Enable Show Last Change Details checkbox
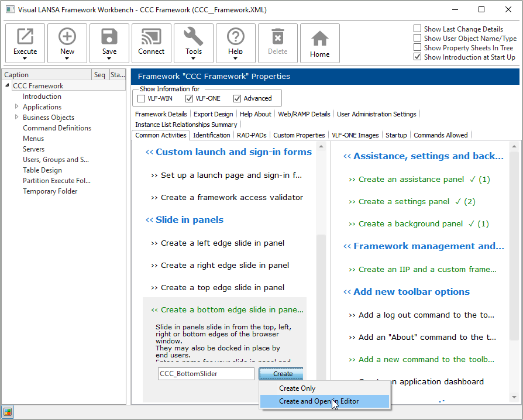The image size is (523, 420). coord(418,29)
